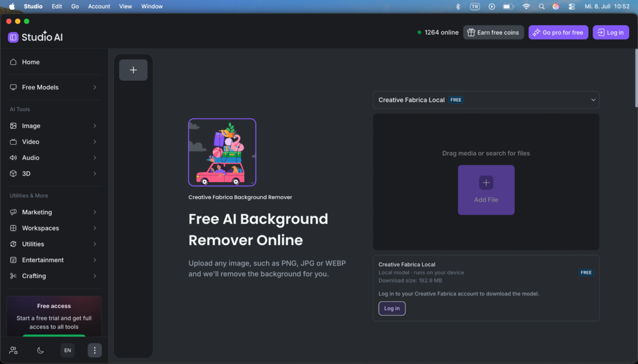Click the Audio speaker icon in sidebar
The height and width of the screenshot is (364, 638).
[x=13, y=157]
